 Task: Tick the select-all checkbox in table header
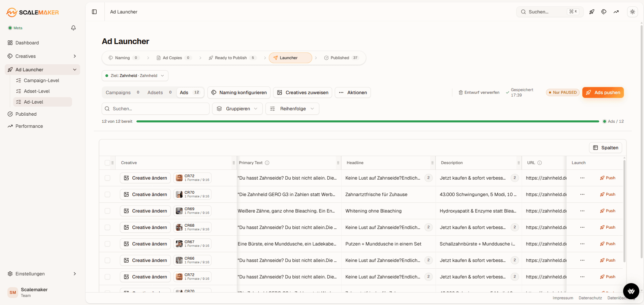[x=107, y=163]
